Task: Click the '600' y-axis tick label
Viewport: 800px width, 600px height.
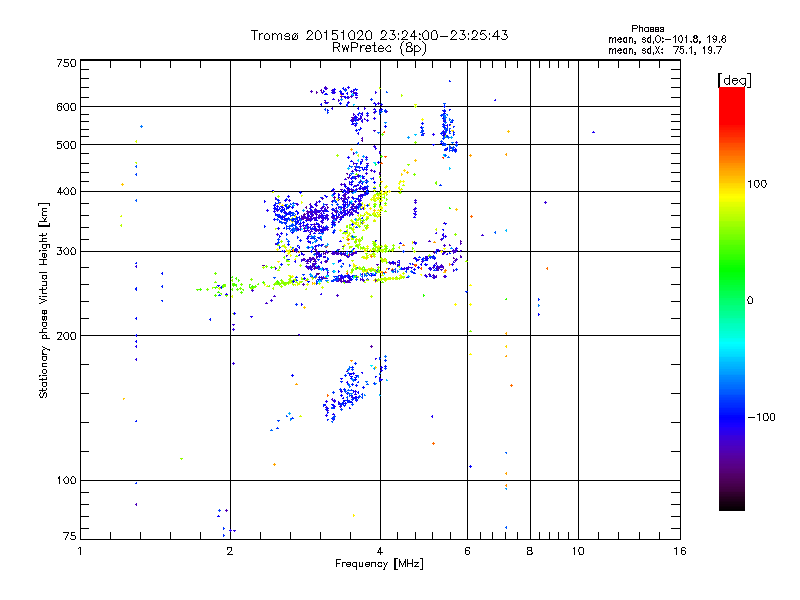Action: pos(66,107)
